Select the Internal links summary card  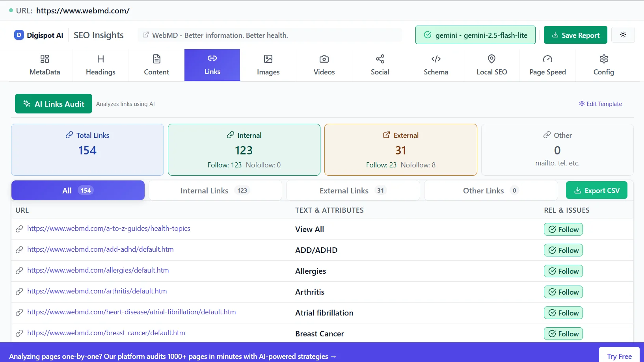(x=244, y=150)
